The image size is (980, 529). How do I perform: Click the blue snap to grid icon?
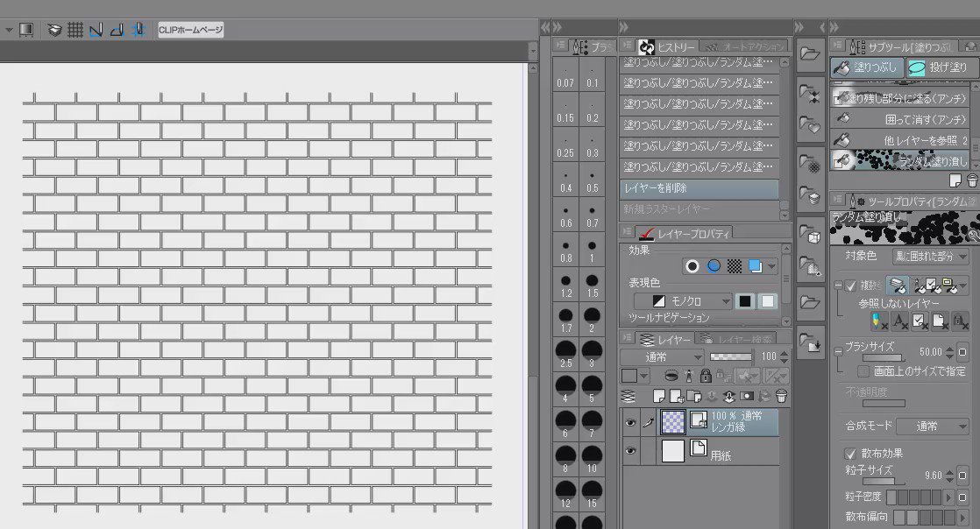point(138,30)
